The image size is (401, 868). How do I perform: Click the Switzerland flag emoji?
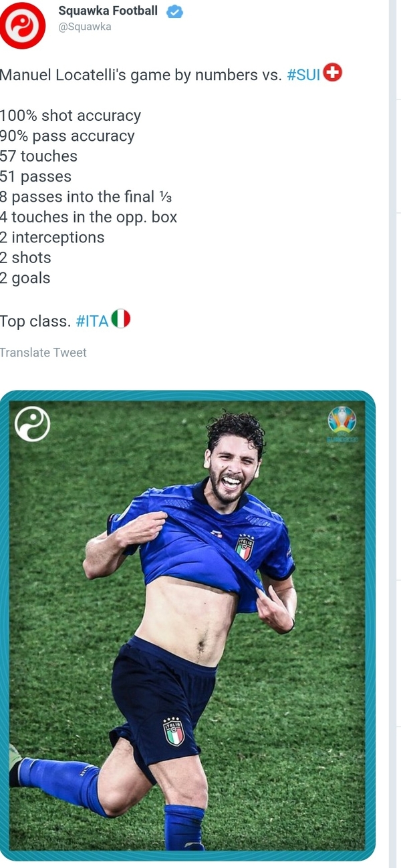pyautogui.click(x=332, y=73)
